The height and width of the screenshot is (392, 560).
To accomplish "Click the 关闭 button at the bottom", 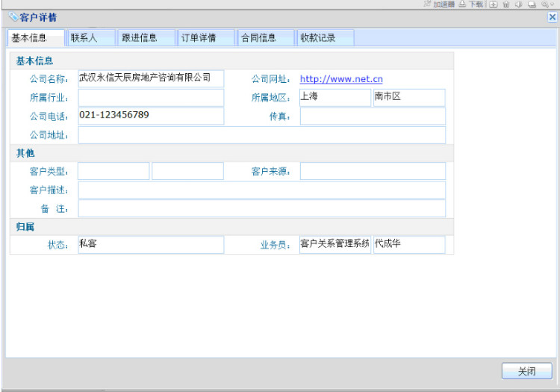I will coord(527,371).
